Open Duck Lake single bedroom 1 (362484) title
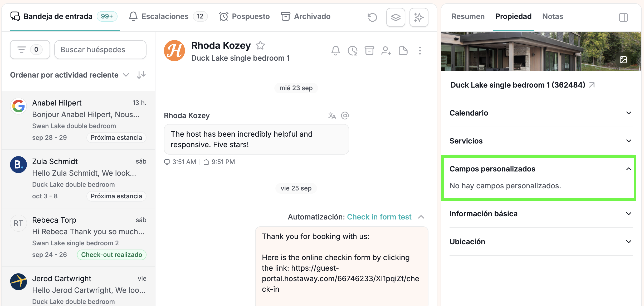The image size is (644, 306). tap(518, 85)
